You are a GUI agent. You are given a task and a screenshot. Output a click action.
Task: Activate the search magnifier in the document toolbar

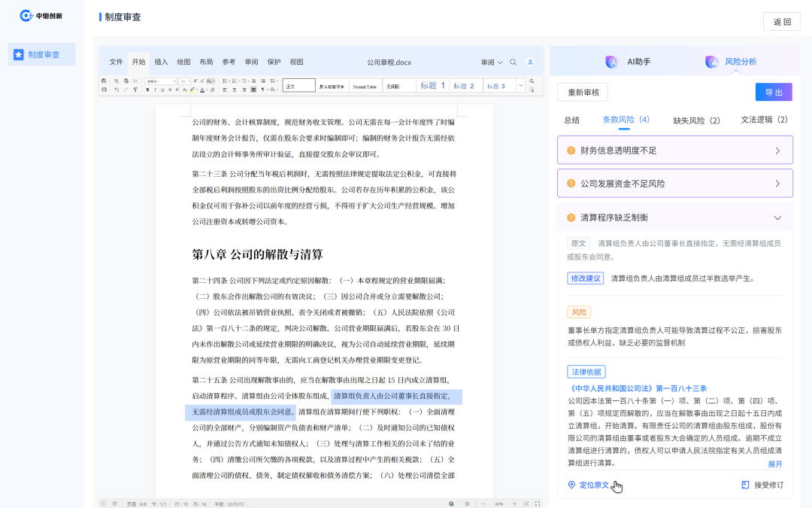(513, 62)
